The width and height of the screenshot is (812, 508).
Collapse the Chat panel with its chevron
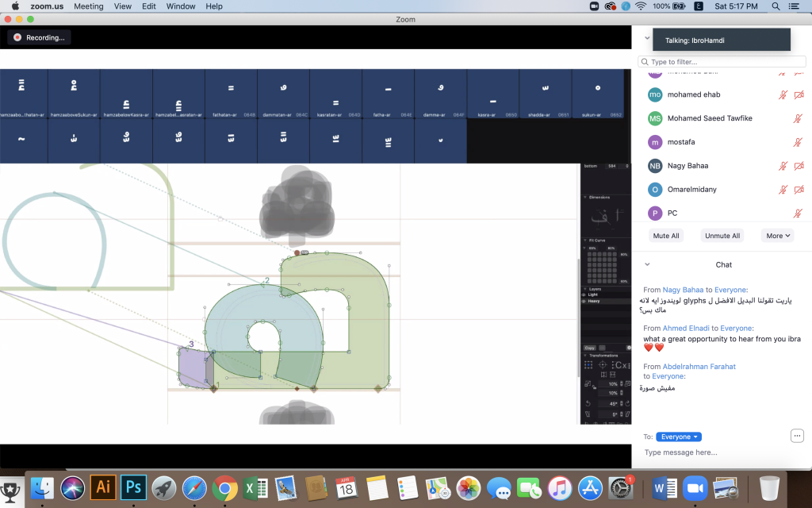click(x=647, y=264)
